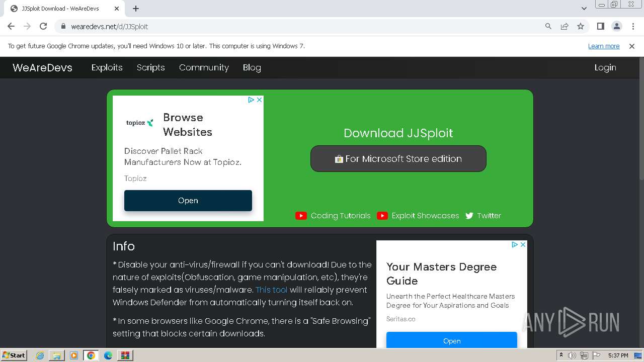
Task: Go back to the previous page
Action: [11, 26]
